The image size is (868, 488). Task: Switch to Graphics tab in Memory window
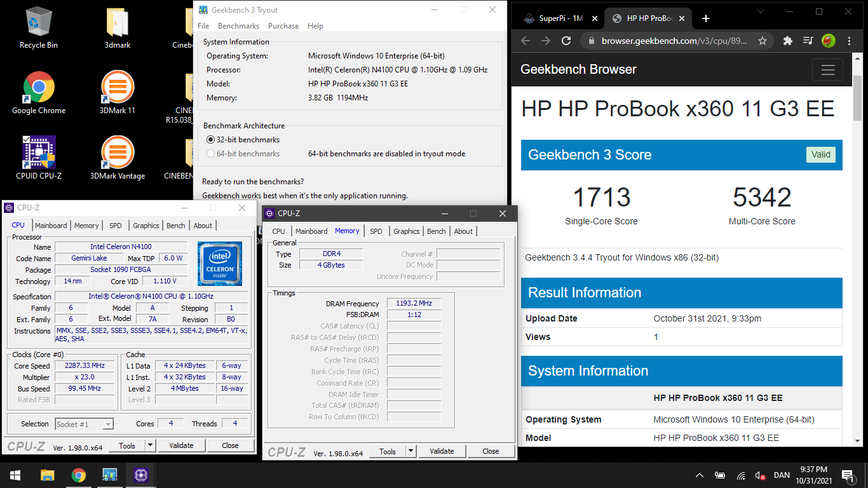406,231
